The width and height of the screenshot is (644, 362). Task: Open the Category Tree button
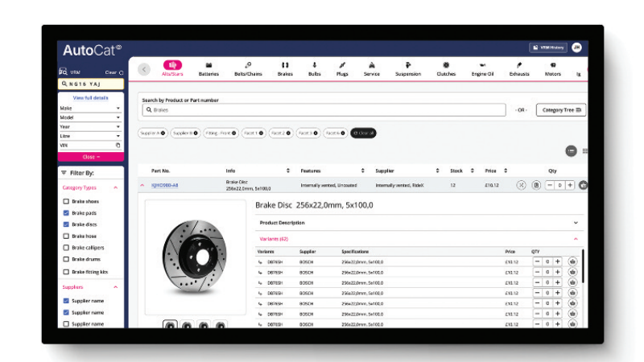(x=561, y=110)
